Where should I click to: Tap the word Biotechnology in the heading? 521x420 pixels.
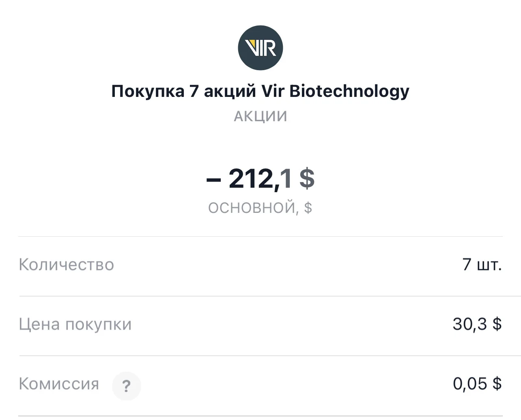pyautogui.click(x=349, y=92)
